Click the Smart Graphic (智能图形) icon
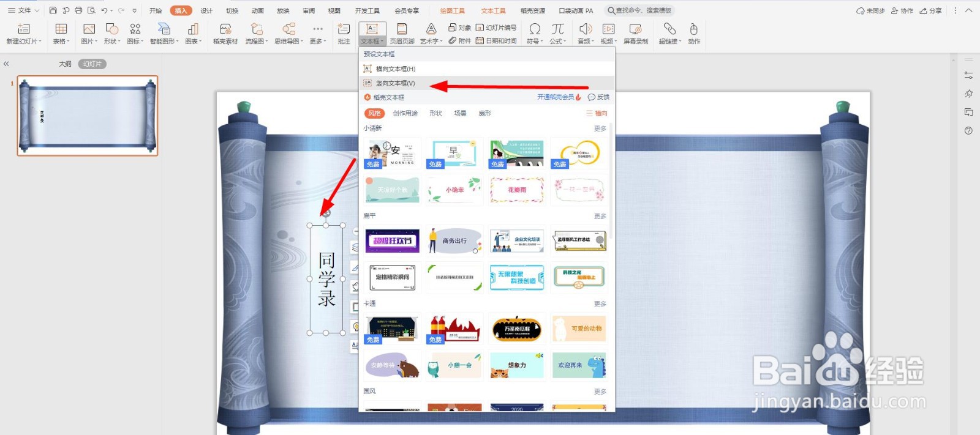Viewport: 980px width, 435px height. point(164,29)
